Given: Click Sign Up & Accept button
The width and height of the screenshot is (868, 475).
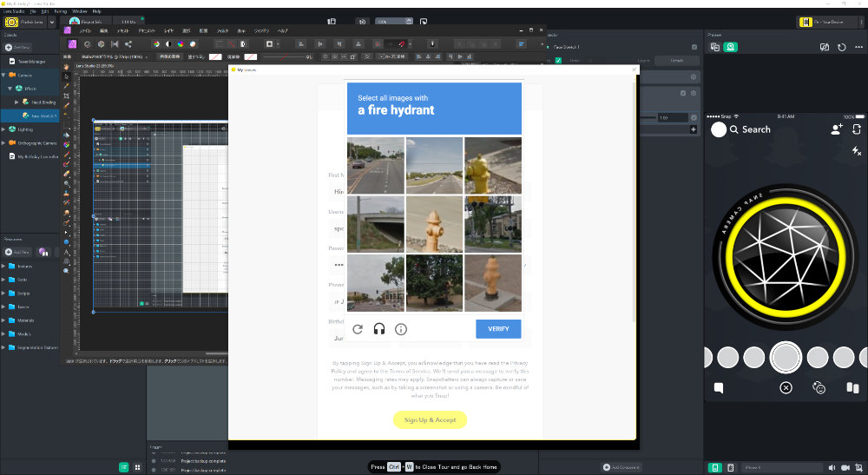Looking at the screenshot, I should coord(431,420).
